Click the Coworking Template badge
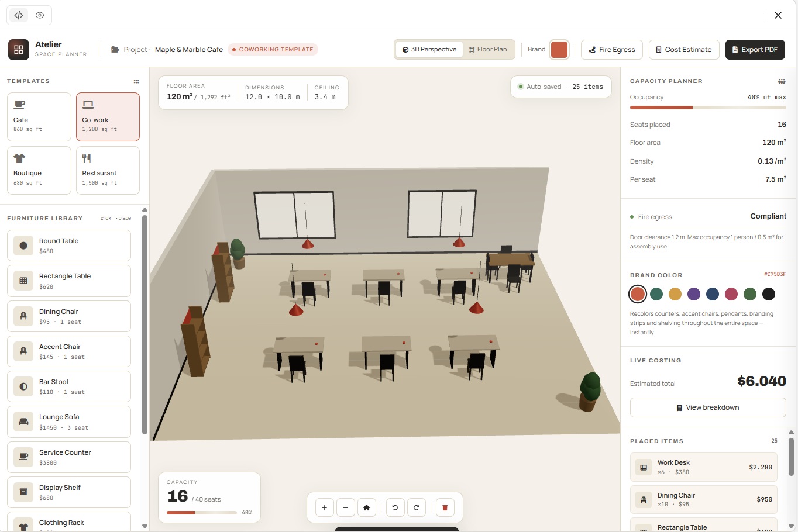The height and width of the screenshot is (532, 798). point(273,50)
